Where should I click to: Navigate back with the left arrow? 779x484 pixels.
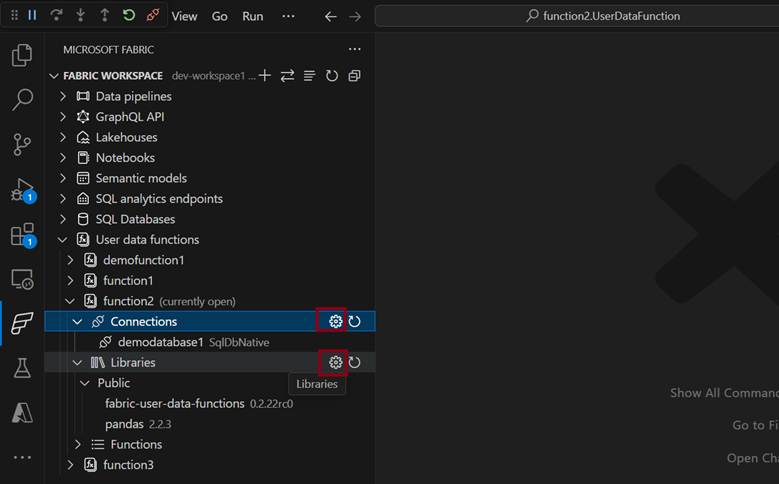330,16
